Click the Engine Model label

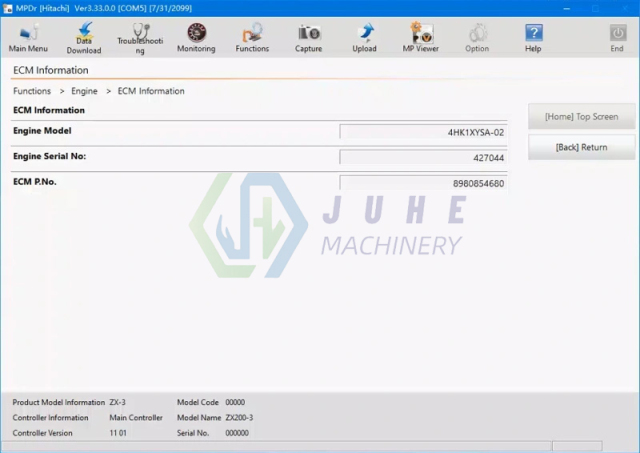(x=42, y=131)
